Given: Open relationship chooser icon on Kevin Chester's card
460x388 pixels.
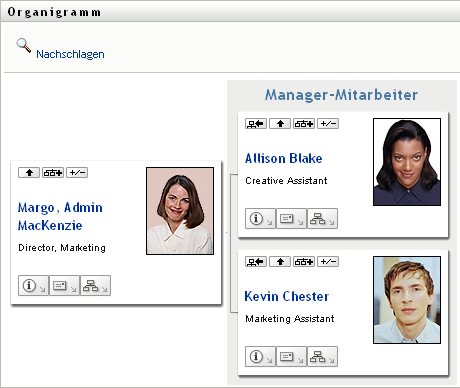Looking at the screenshot, I should [x=304, y=262].
